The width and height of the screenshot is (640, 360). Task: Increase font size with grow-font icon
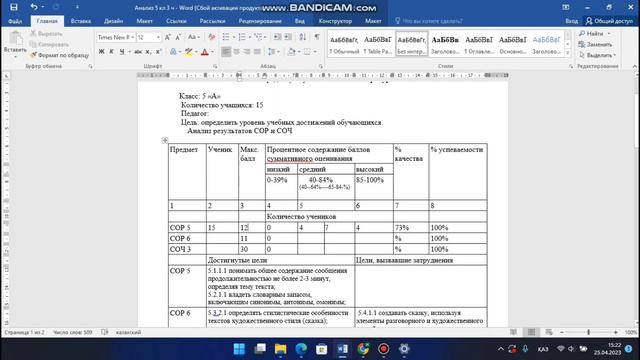click(x=167, y=37)
